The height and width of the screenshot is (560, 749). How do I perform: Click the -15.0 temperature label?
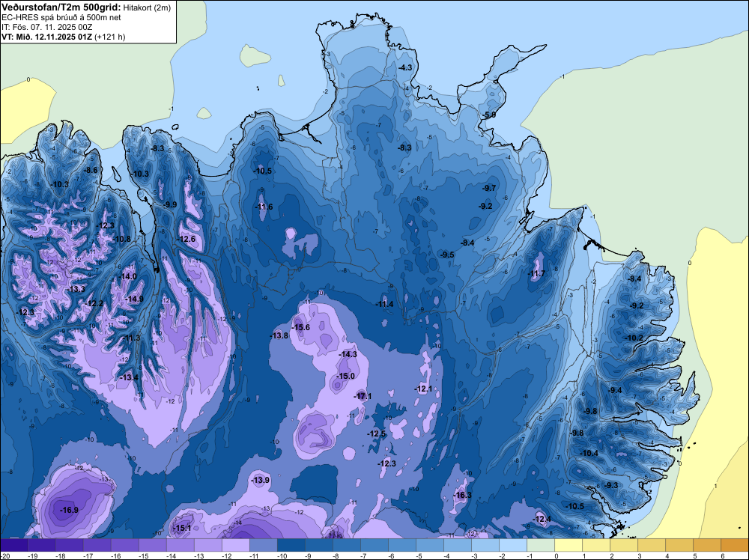click(345, 376)
